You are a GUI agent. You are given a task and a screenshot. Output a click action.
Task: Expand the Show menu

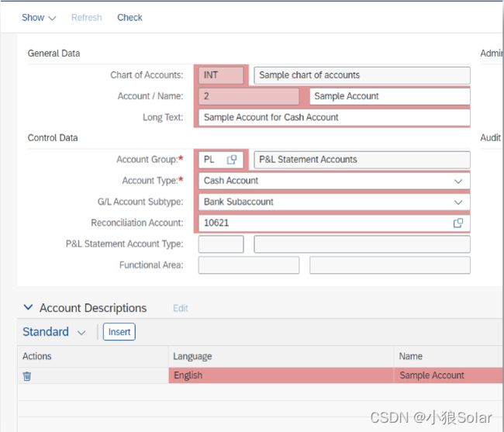[39, 18]
